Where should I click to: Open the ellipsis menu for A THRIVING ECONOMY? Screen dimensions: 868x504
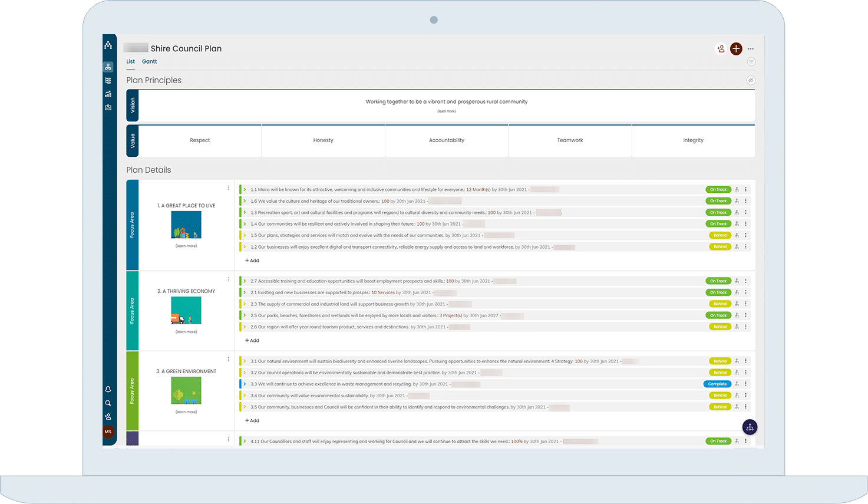coord(229,278)
